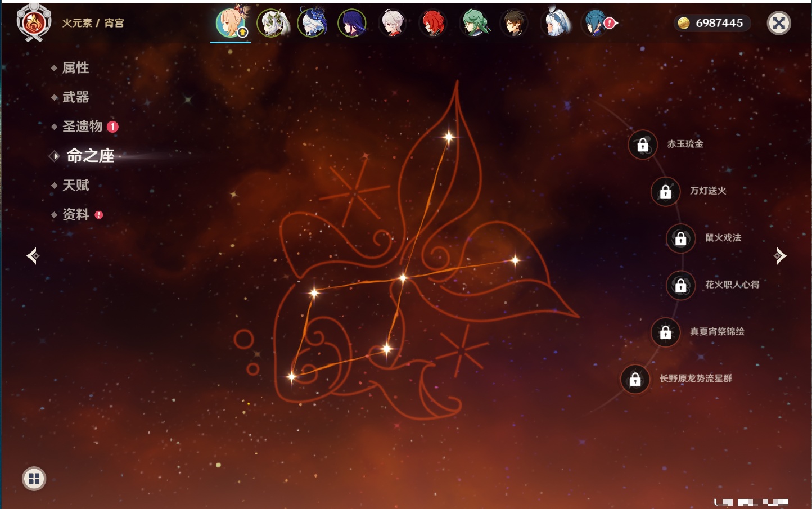The height and width of the screenshot is (509, 812).
Task: Click the topmost star of the constellation
Action: (449, 137)
